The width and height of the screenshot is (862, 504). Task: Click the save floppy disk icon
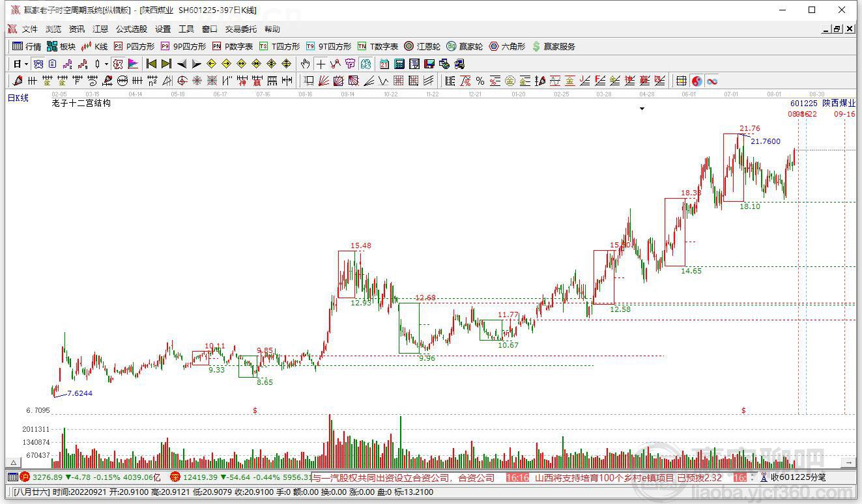429,64
